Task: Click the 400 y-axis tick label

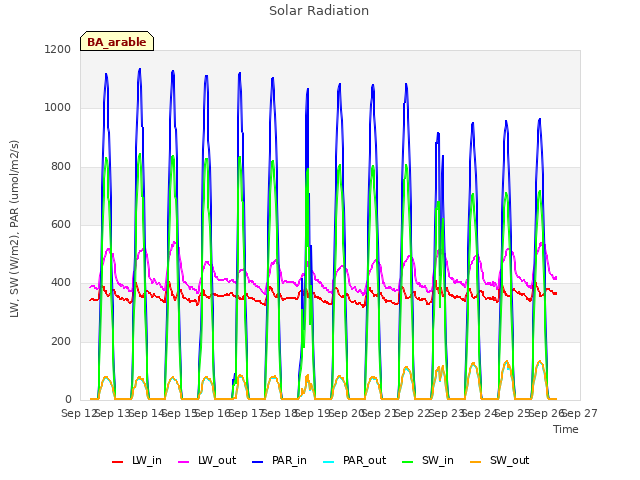Action: (61, 283)
